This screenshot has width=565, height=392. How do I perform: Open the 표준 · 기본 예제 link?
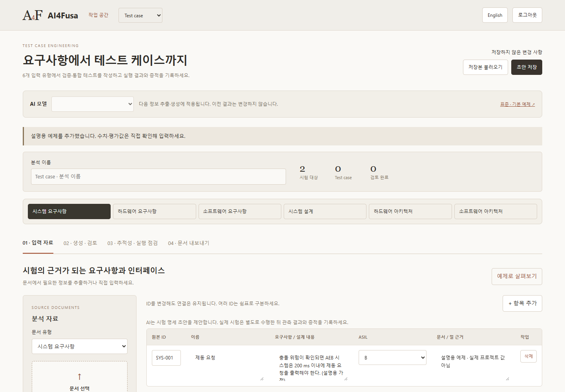pyautogui.click(x=517, y=104)
